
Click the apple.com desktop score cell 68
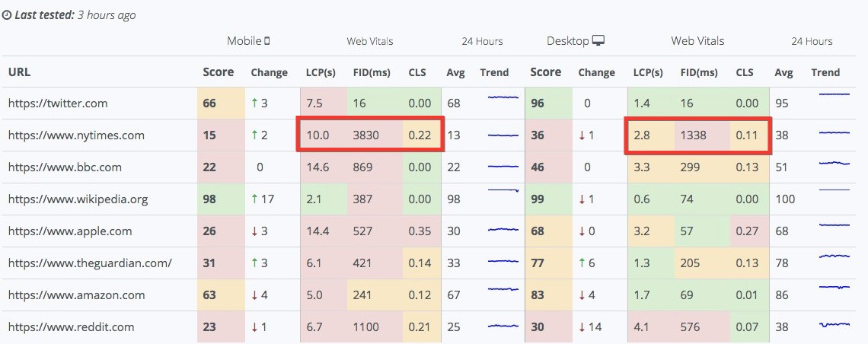[x=548, y=231]
